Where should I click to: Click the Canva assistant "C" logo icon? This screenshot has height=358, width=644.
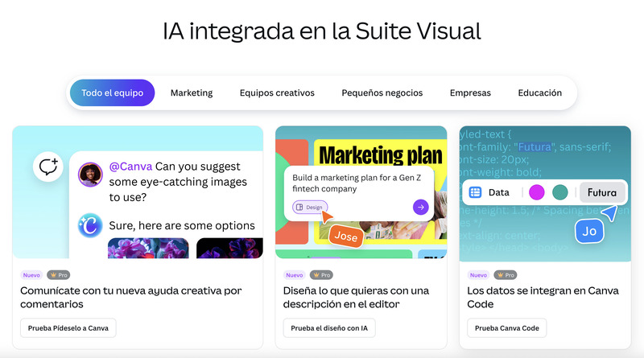coord(90,225)
